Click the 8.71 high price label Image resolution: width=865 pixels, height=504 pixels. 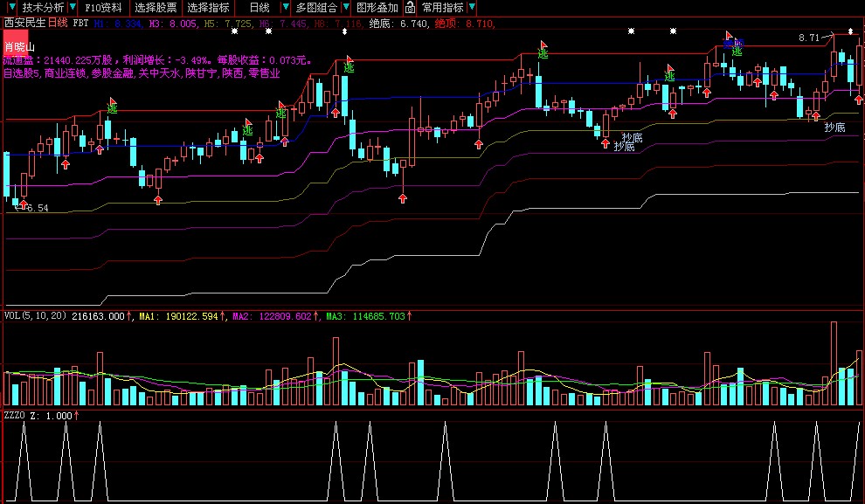(808, 38)
